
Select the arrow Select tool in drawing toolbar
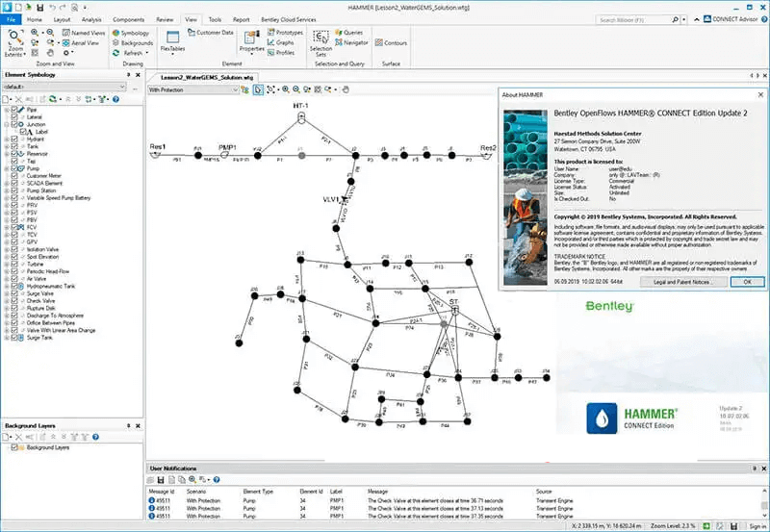click(x=258, y=89)
